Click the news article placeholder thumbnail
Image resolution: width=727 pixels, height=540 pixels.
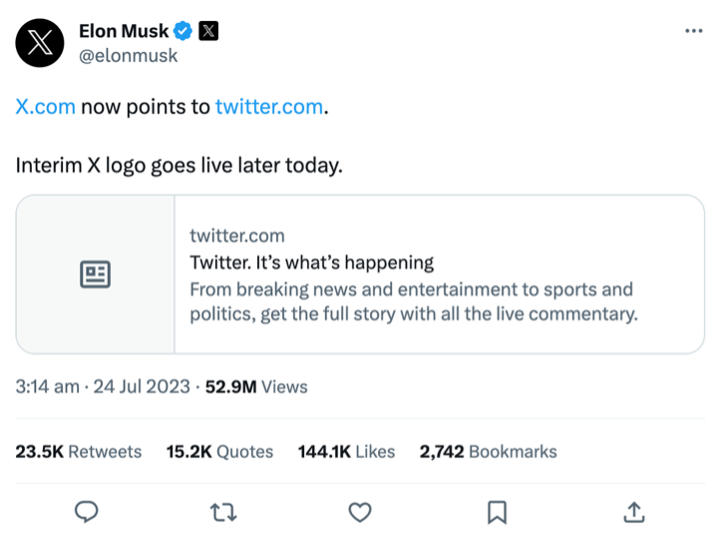tap(96, 275)
